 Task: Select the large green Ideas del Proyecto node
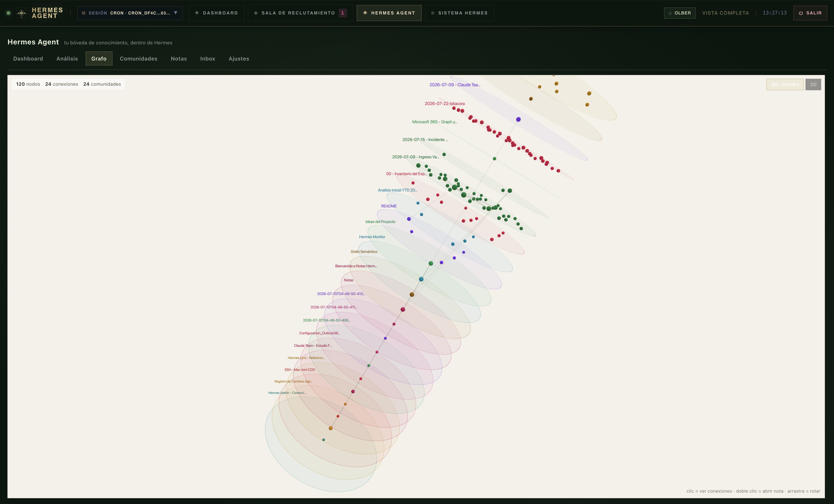coord(430,263)
